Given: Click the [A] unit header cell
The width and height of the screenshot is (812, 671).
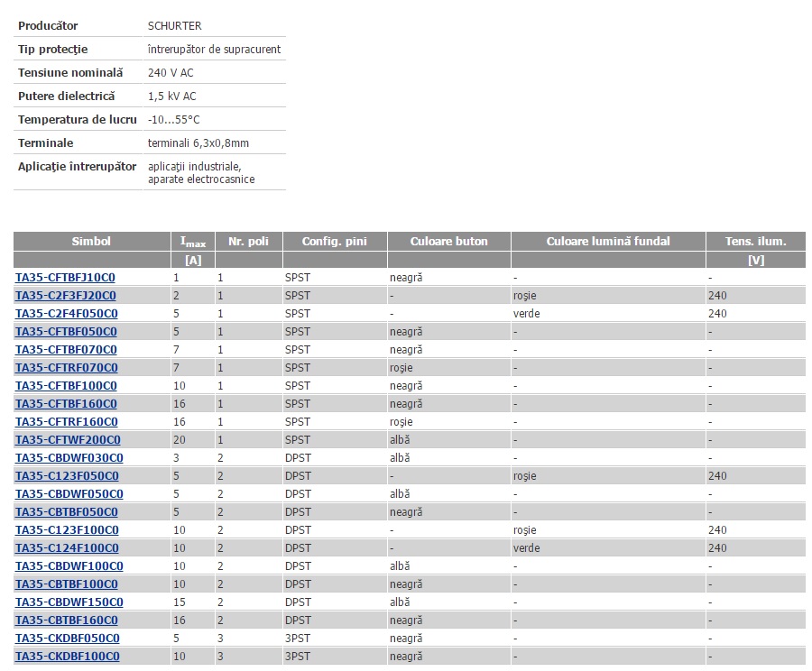Looking at the screenshot, I should [x=193, y=260].
